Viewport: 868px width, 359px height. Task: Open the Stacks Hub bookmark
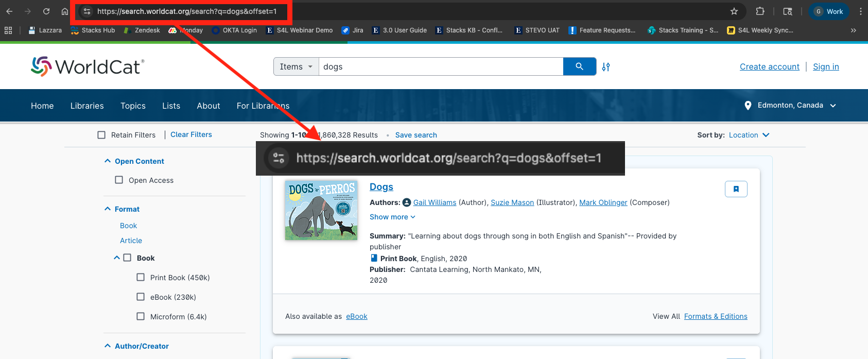[x=93, y=30]
